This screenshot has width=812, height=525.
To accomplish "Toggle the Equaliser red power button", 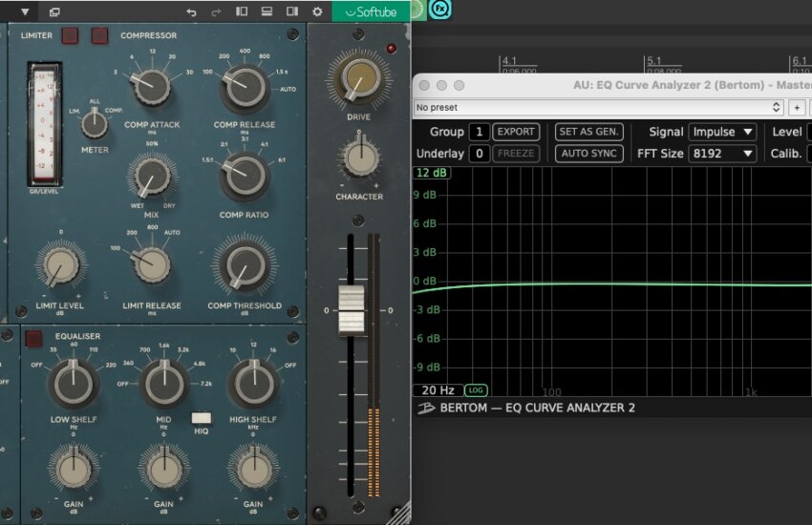I will point(33,337).
